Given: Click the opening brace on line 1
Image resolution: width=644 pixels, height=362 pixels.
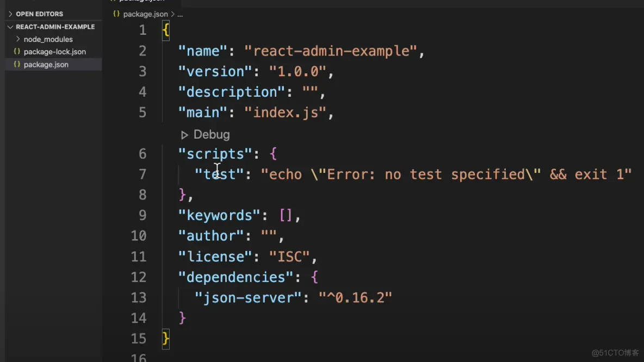Looking at the screenshot, I should click(x=165, y=30).
